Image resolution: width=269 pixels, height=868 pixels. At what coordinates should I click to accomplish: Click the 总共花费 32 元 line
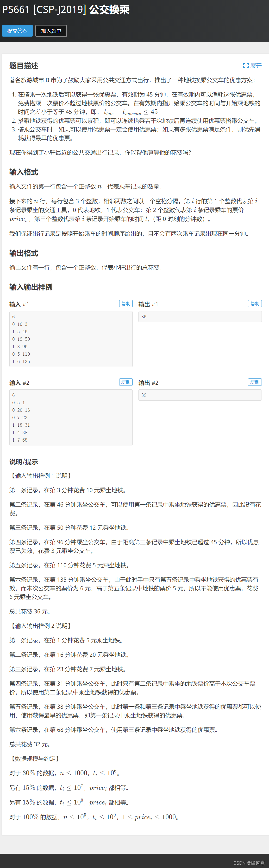click(x=30, y=744)
